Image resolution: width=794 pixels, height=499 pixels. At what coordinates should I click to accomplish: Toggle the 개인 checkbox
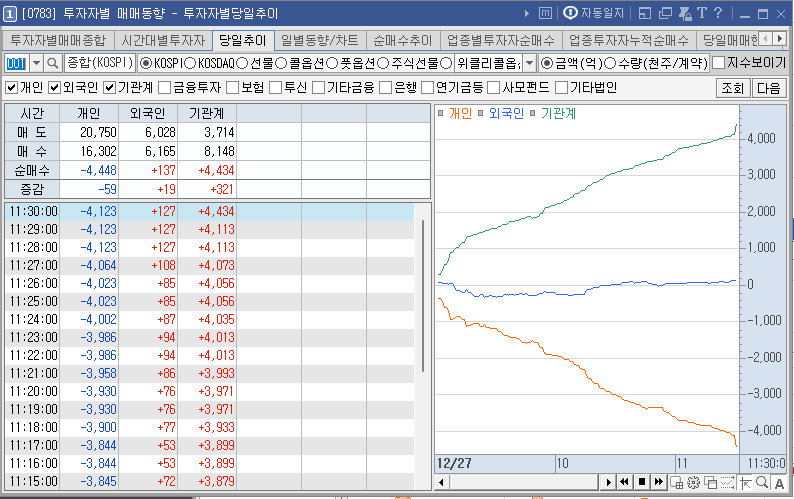pos(12,88)
